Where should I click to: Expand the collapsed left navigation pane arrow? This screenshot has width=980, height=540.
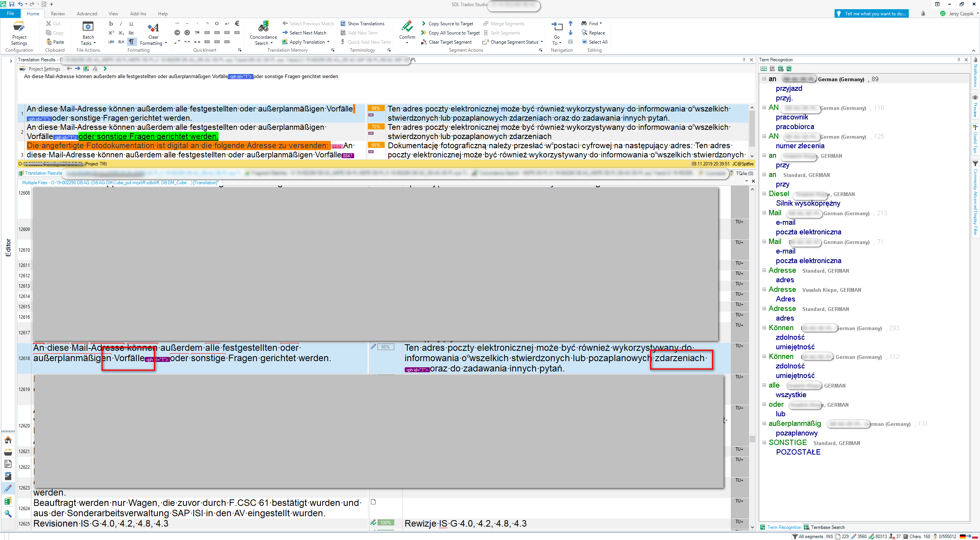(10, 61)
